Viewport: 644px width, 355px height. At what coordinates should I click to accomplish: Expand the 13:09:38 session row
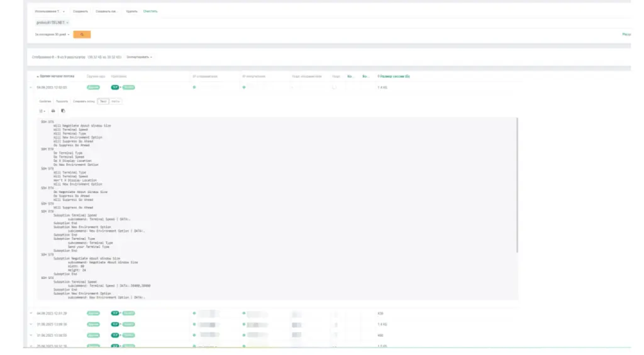(31, 324)
